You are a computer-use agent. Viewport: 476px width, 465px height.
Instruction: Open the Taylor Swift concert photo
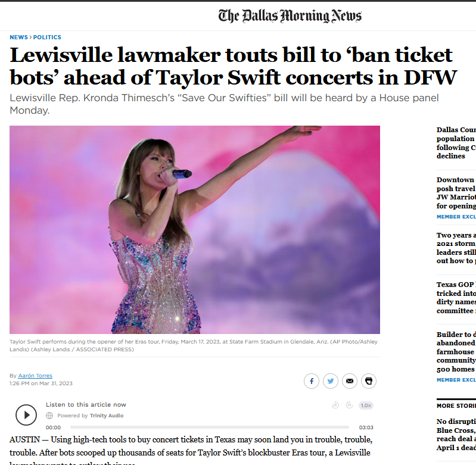(x=195, y=230)
